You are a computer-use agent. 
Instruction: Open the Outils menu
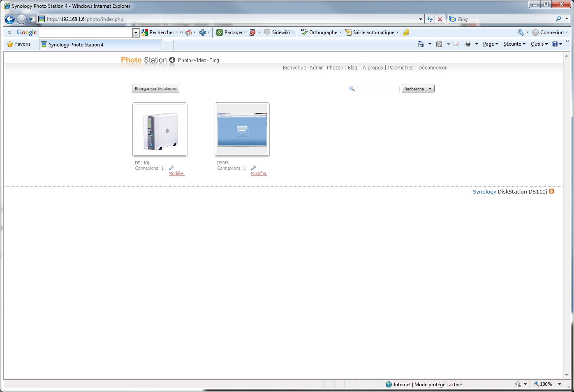point(539,44)
